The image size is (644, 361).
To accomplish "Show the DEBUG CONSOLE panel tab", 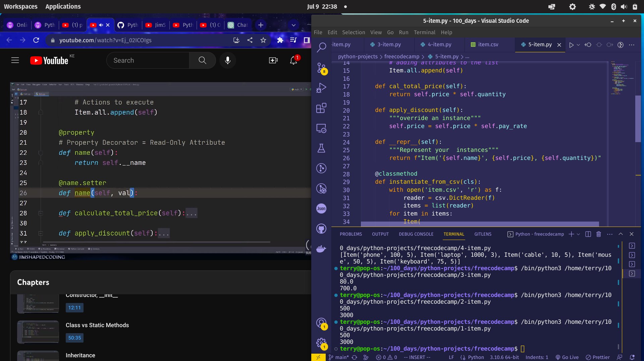I will click(x=416, y=234).
